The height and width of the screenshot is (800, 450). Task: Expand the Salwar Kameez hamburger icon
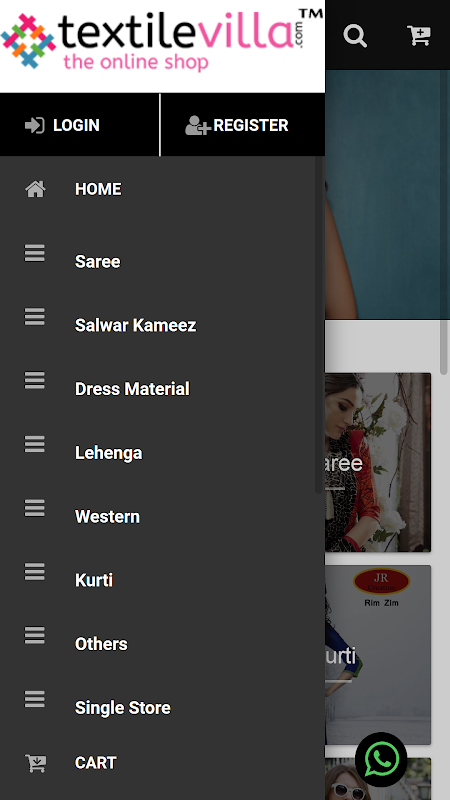[x=35, y=317]
